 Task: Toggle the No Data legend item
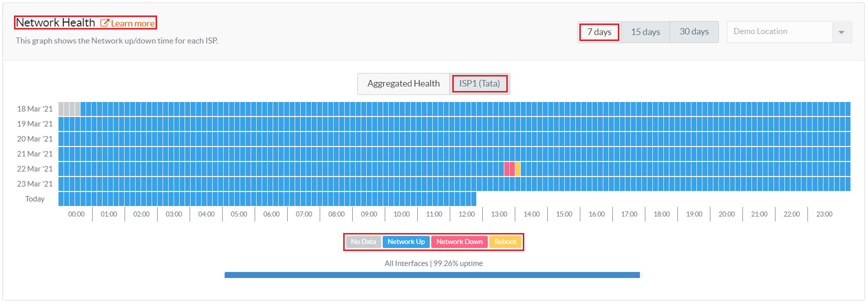[x=363, y=242]
